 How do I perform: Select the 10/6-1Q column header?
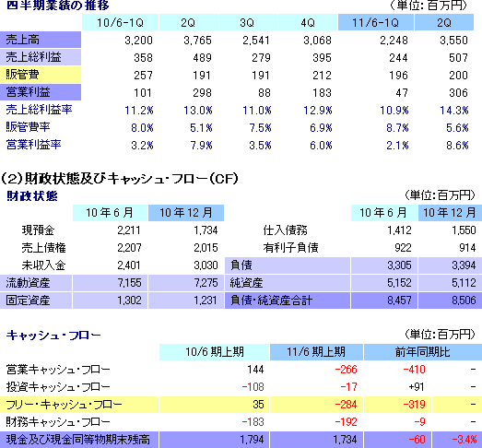pyautogui.click(x=120, y=22)
